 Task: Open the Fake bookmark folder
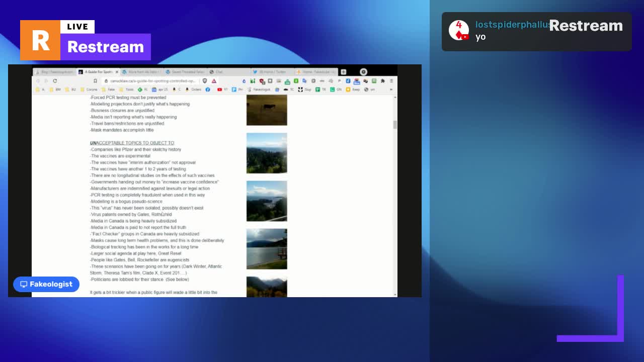coord(108,89)
